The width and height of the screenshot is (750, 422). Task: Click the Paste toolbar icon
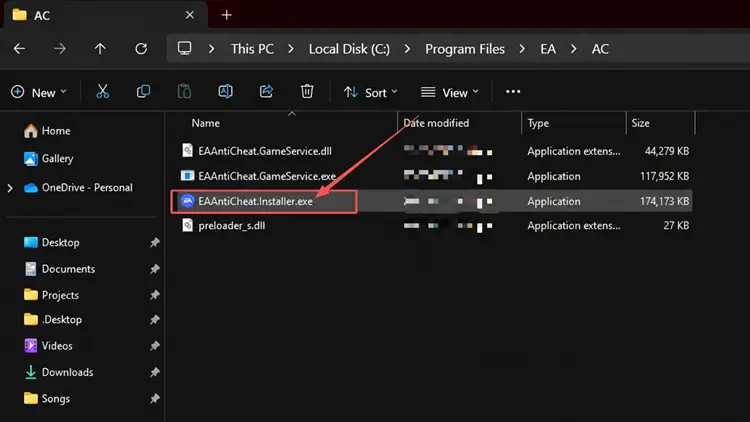(x=184, y=91)
